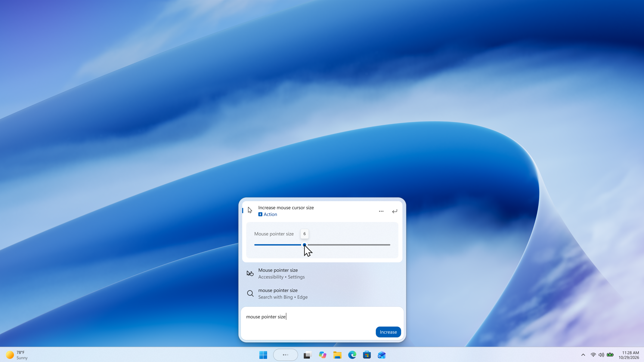Click the volume speaker tray icon

click(x=601, y=355)
